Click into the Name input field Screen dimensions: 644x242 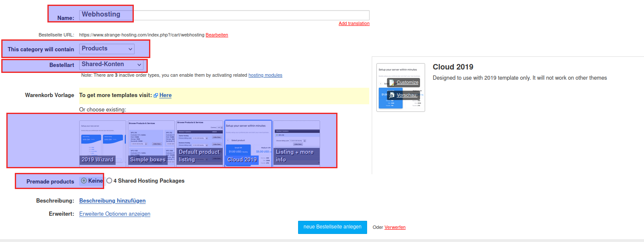246,15
